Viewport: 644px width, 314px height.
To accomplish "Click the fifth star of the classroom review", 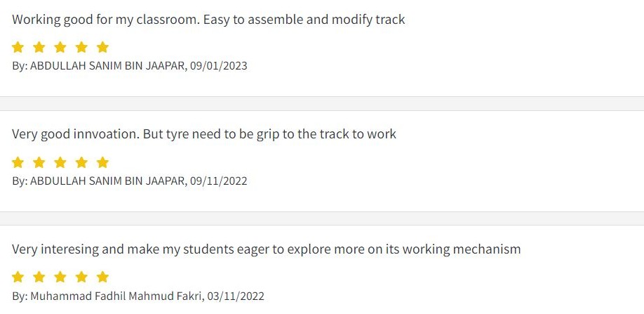I will pyautogui.click(x=102, y=47).
